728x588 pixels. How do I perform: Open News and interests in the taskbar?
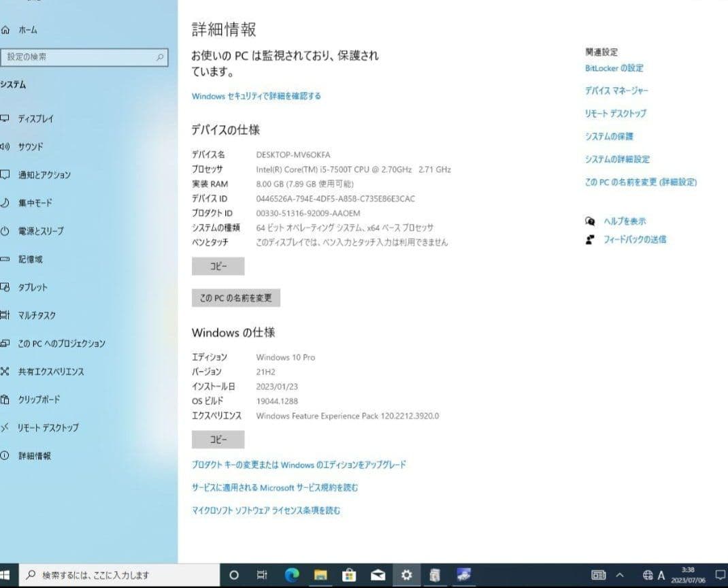(599, 575)
